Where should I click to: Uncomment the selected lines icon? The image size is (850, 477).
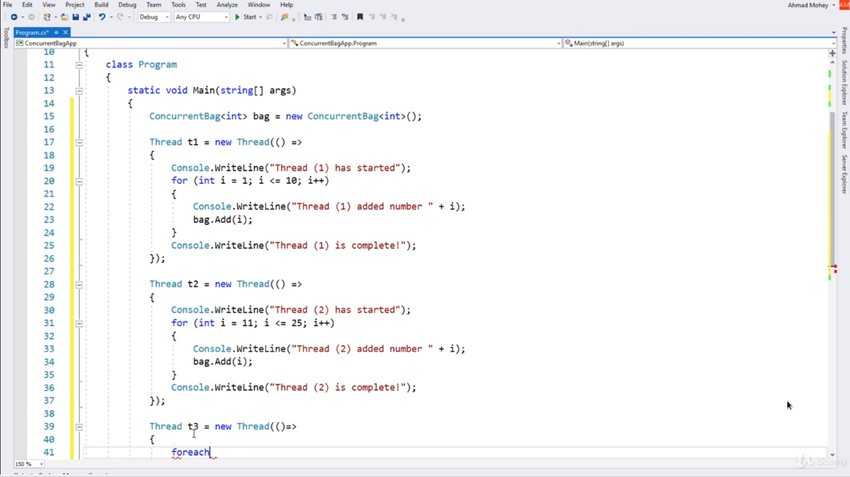click(x=345, y=17)
